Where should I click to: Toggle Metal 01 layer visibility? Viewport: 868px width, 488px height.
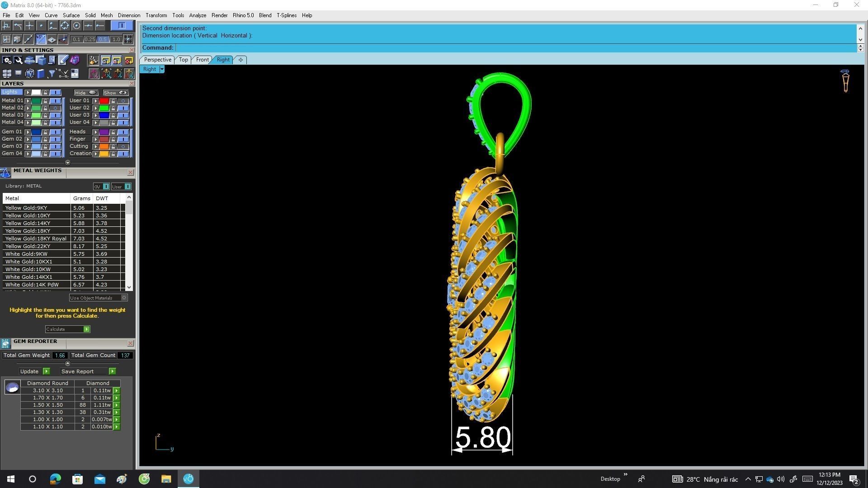coord(55,101)
